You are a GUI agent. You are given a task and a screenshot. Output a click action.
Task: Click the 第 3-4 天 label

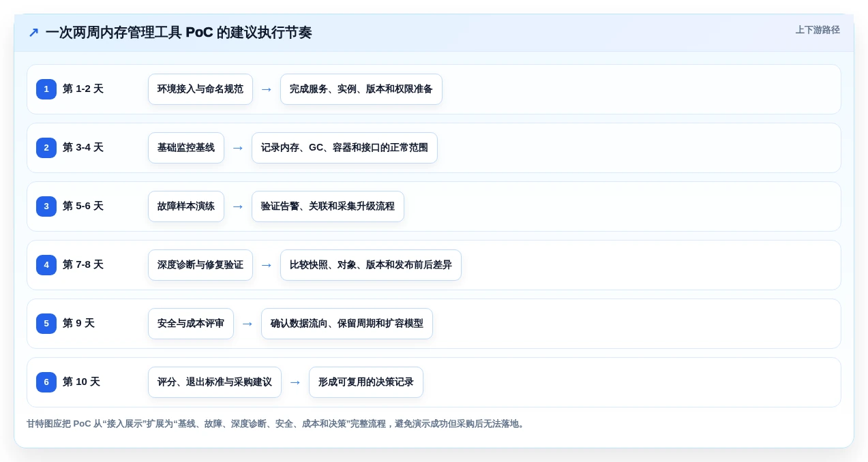[x=83, y=148]
